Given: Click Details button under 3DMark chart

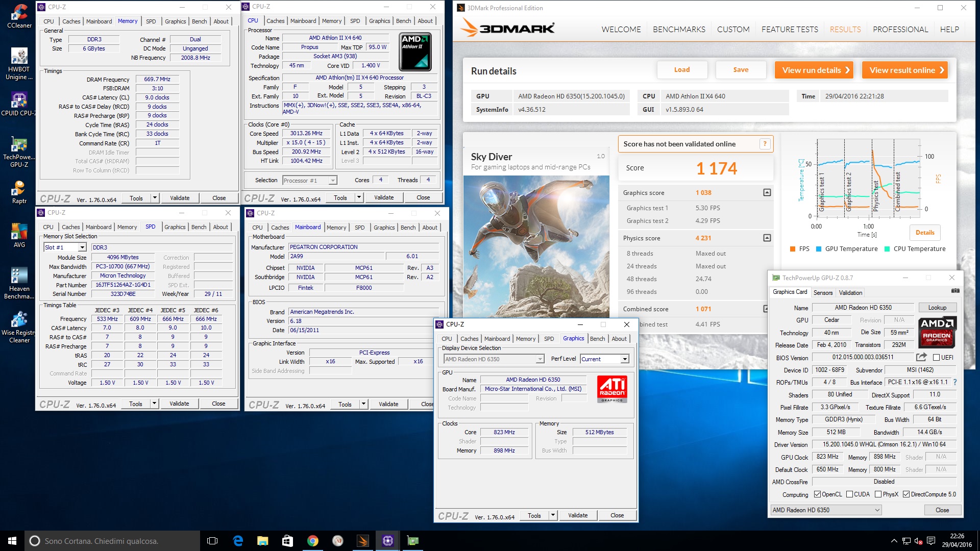Looking at the screenshot, I should [925, 233].
